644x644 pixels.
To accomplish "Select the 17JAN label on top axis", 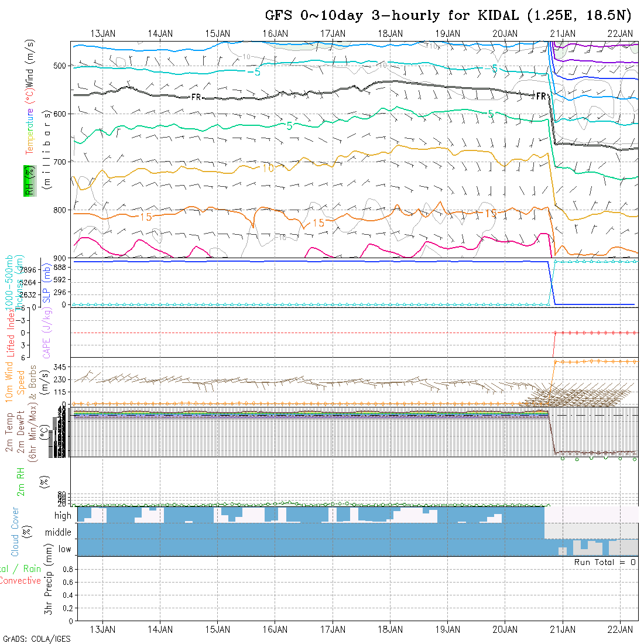I will pos(333,33).
